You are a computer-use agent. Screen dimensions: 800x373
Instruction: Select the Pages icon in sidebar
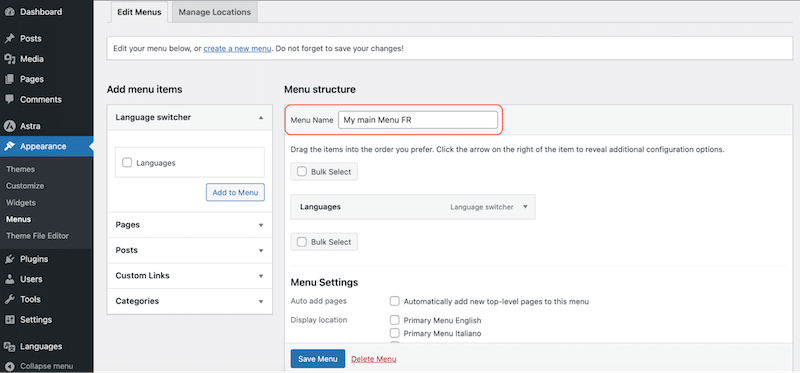coord(9,80)
